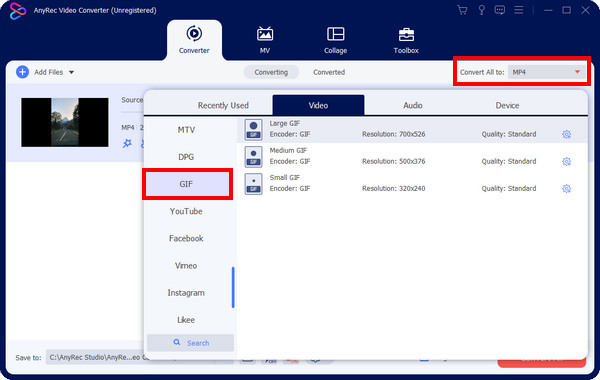
Task: Click the blue plus Add Files icon
Action: [23, 72]
